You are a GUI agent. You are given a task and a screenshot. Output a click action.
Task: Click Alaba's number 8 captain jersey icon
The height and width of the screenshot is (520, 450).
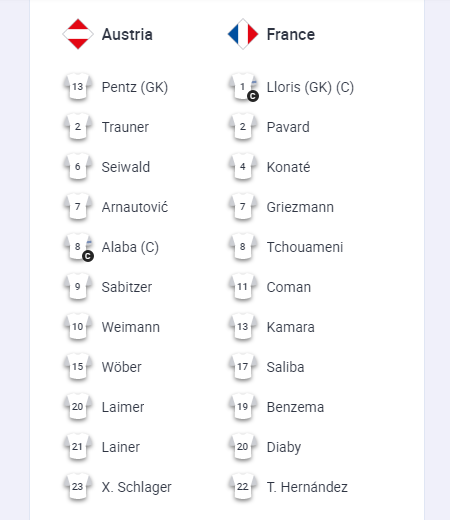click(x=79, y=247)
